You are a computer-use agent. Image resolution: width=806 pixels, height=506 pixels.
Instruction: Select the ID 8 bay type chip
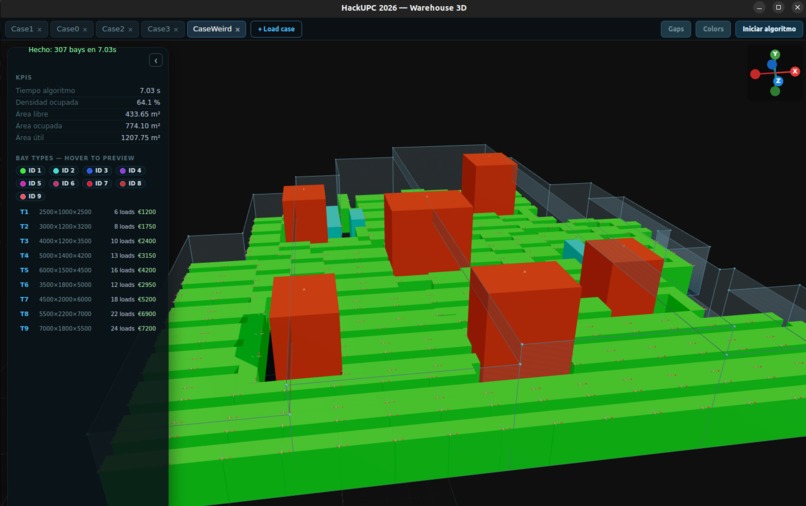pyautogui.click(x=130, y=184)
